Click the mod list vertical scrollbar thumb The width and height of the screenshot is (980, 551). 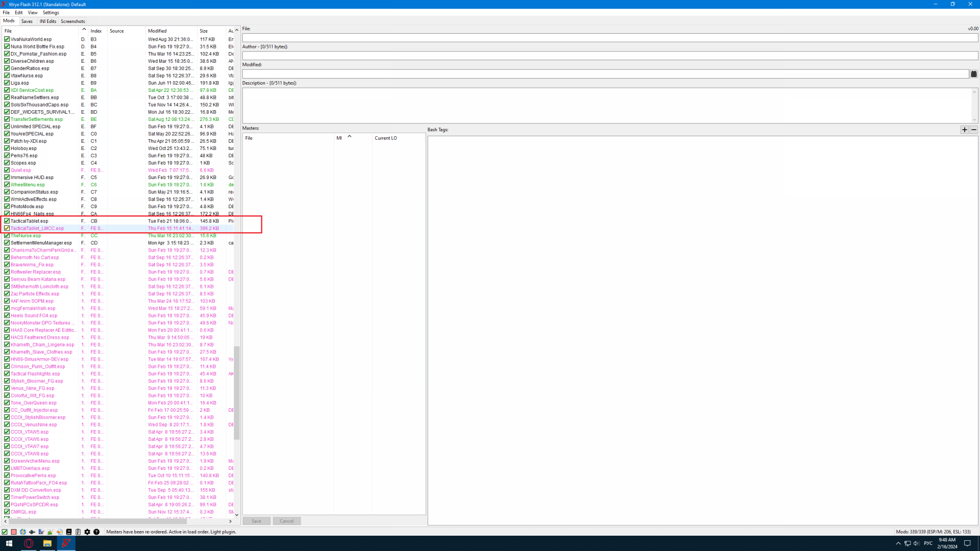[x=236, y=393]
